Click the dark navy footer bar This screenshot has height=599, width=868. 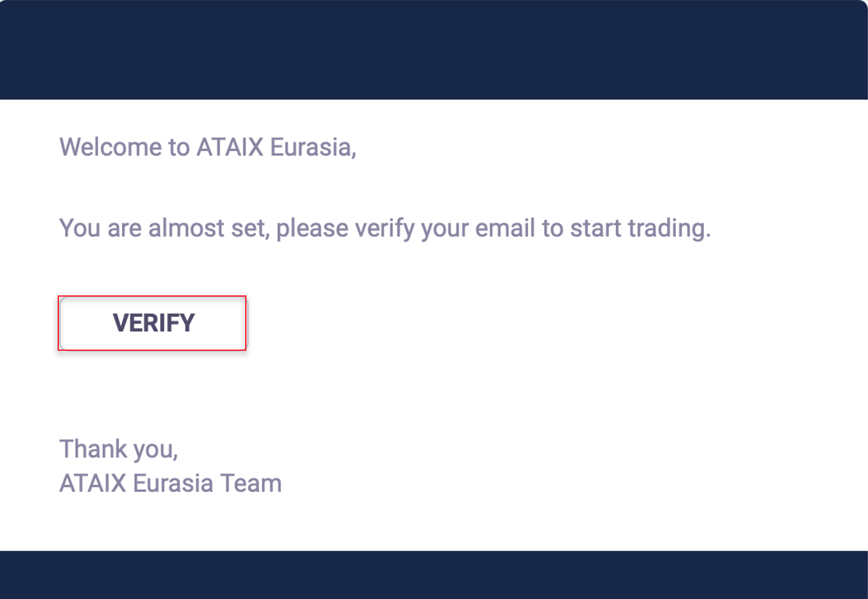(x=434, y=574)
